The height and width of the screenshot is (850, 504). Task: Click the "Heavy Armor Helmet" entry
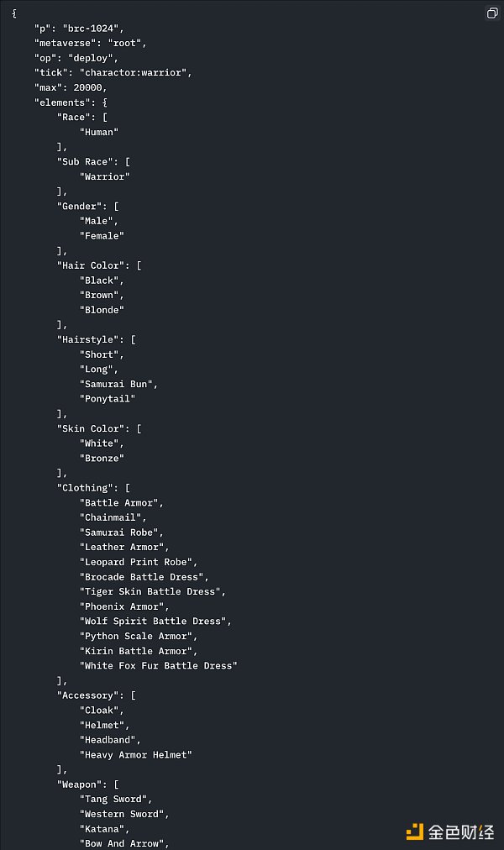[135, 754]
